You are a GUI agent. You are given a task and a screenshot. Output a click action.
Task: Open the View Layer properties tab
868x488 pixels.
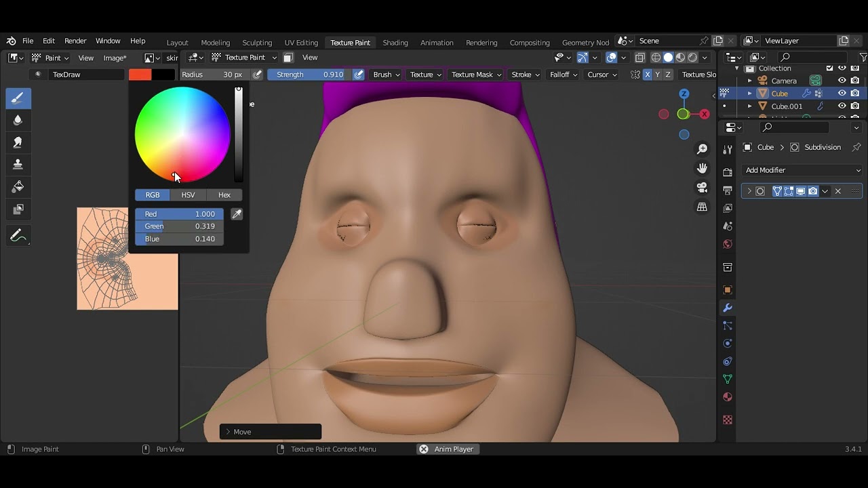(728, 208)
